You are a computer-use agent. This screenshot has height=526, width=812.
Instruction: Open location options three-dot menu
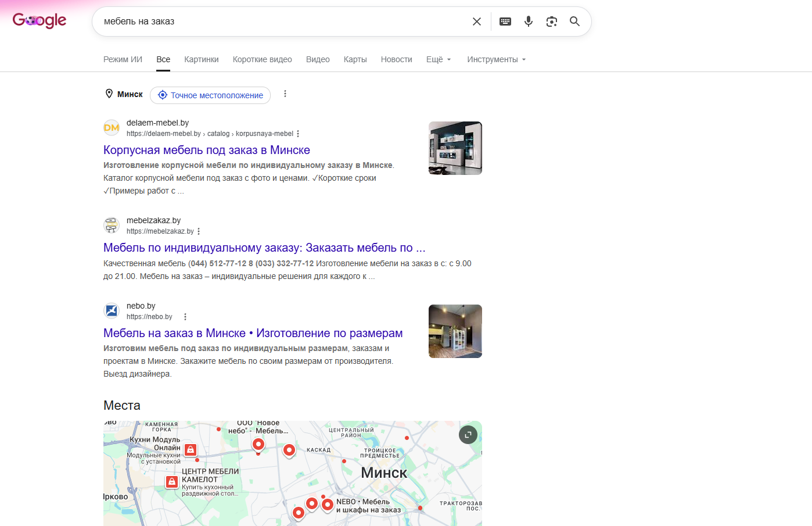285,94
